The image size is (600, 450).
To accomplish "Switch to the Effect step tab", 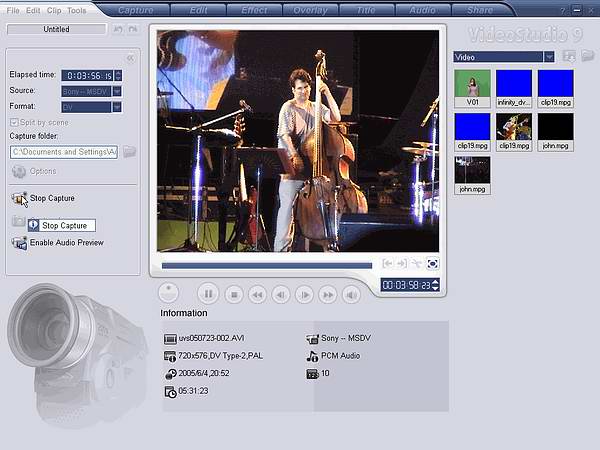I will click(x=254, y=11).
